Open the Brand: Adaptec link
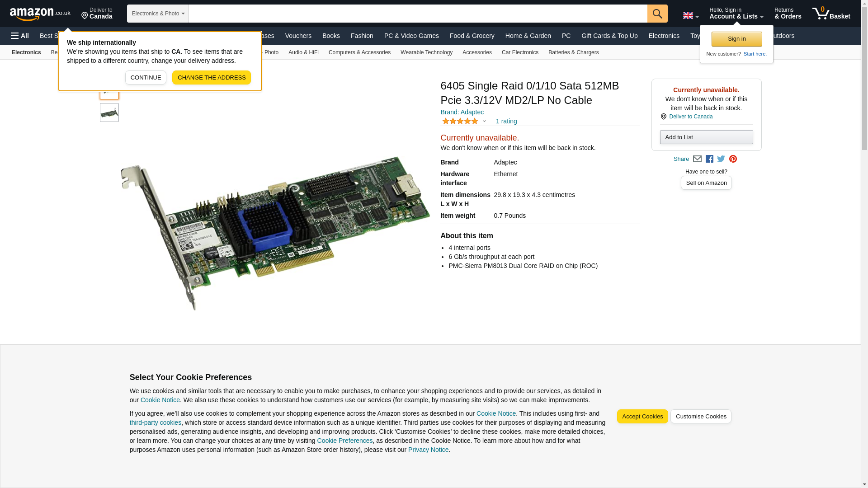868x488 pixels. pos(462,112)
